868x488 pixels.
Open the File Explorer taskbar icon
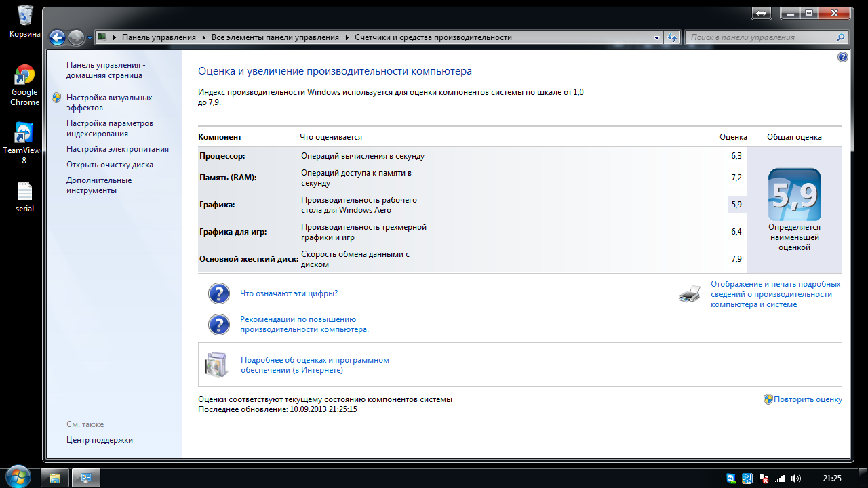coord(55,478)
